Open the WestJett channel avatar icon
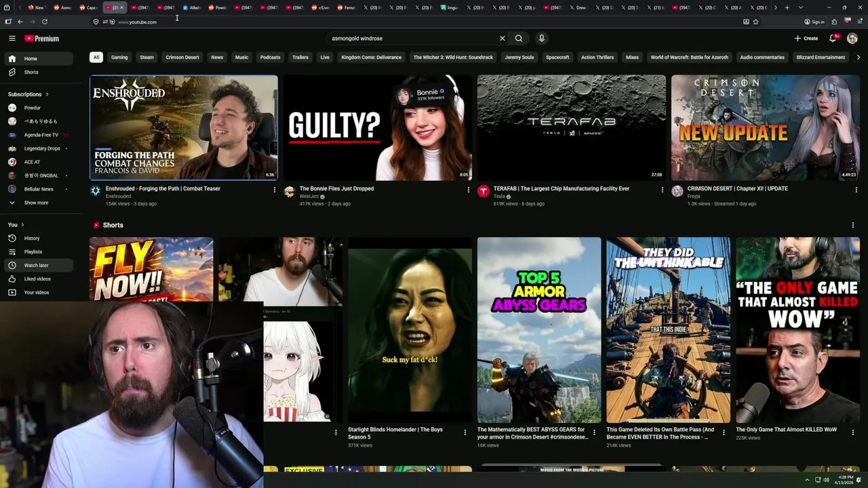Screen dimensions: 868x488 pyautogui.click(x=290, y=191)
